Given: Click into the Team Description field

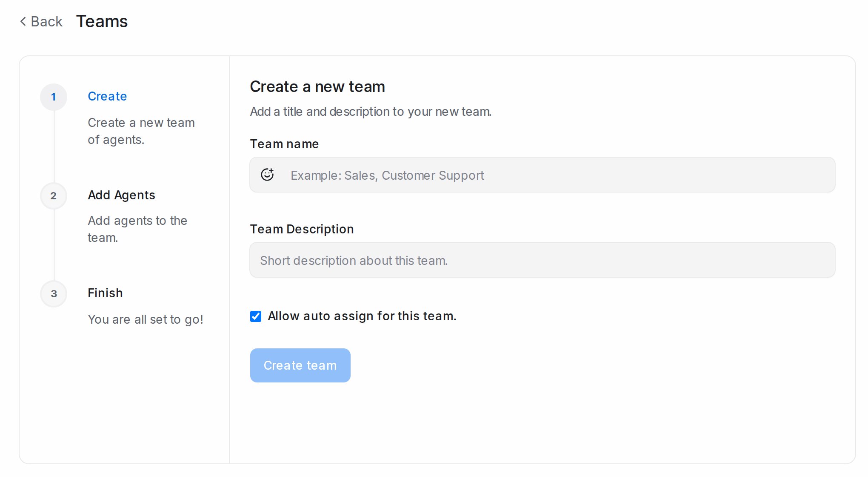Looking at the screenshot, I should [542, 260].
